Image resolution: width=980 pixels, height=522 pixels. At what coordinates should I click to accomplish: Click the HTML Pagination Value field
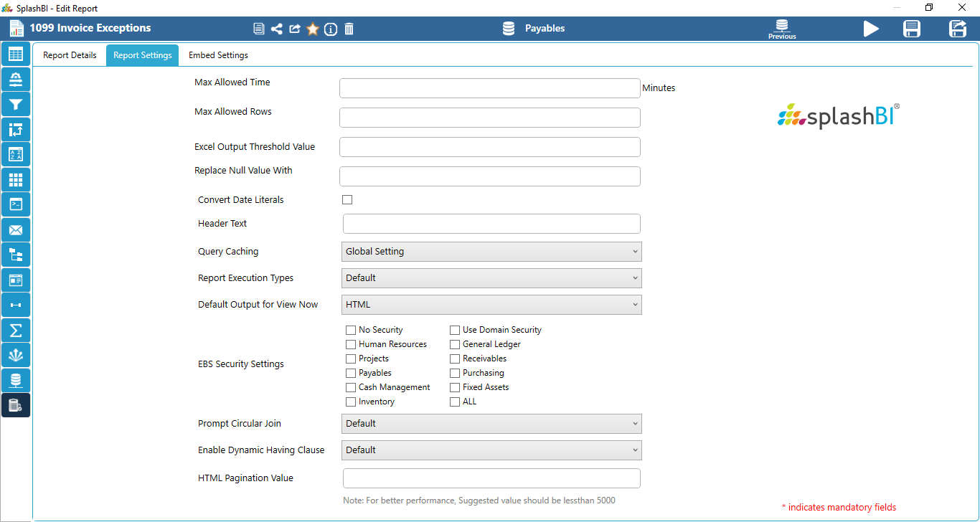point(491,478)
